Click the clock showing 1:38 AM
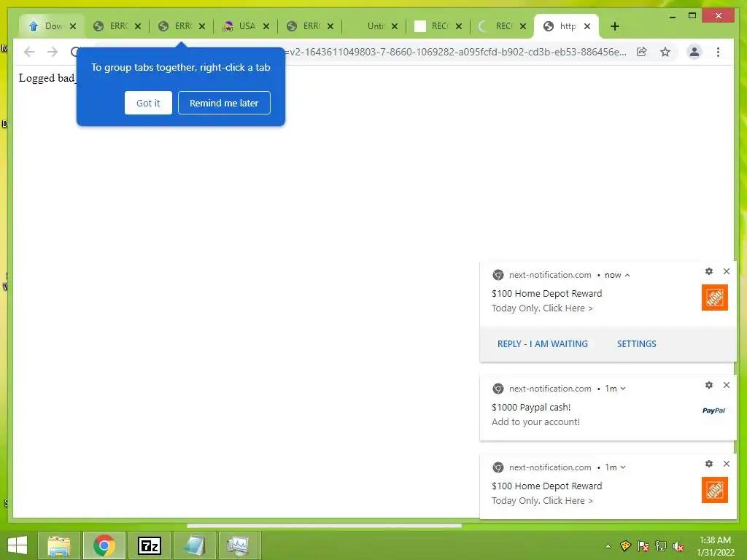This screenshot has height=560, width=747. [715, 540]
